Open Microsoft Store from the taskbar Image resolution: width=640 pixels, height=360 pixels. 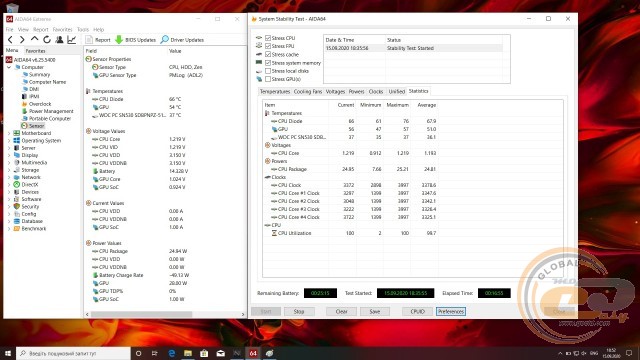tap(204, 353)
